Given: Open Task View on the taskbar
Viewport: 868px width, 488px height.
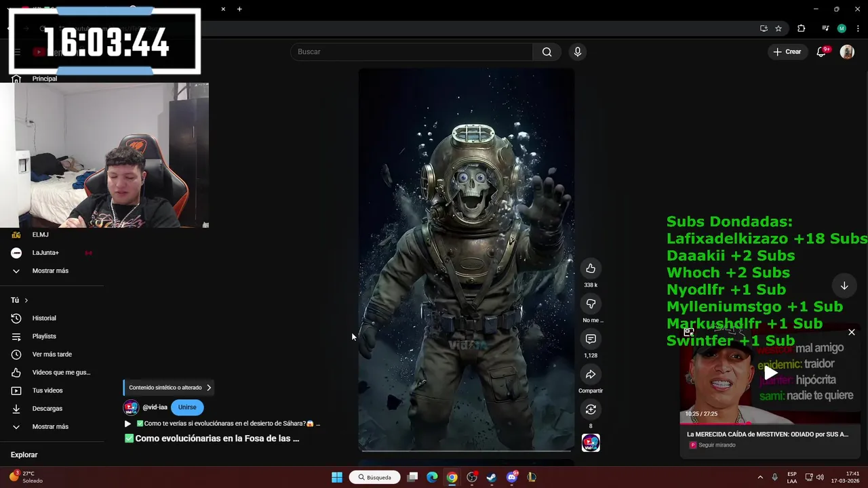Looking at the screenshot, I should pos(412,477).
